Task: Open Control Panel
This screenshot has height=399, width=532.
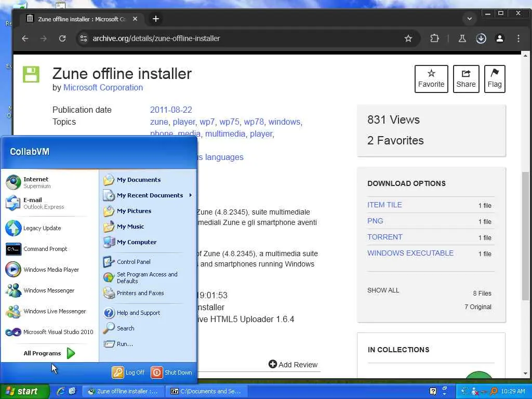Action: (x=148, y=262)
